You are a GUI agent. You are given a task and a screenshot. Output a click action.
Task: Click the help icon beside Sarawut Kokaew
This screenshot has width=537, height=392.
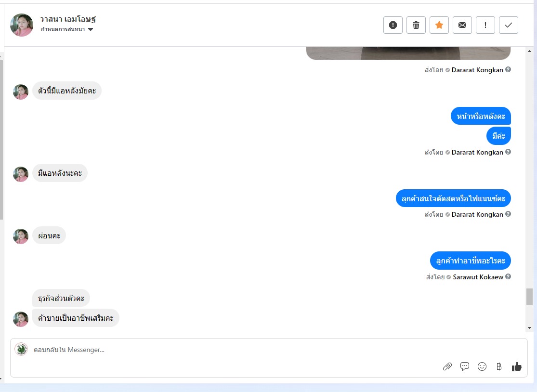508,276
